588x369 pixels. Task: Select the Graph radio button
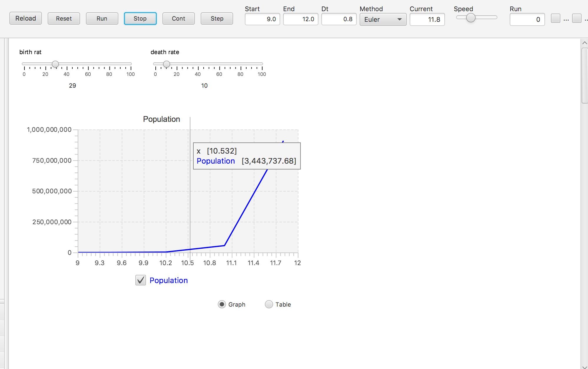coord(222,304)
